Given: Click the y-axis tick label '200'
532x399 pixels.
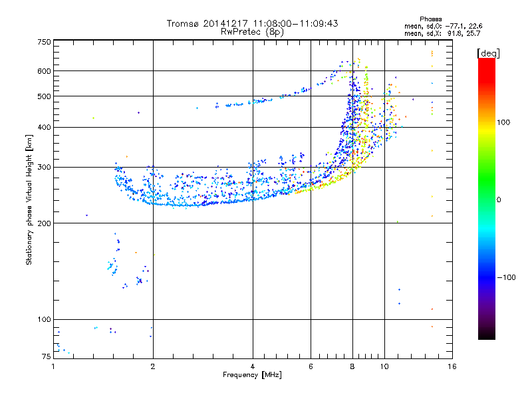Looking at the screenshot, I should 44,223.
